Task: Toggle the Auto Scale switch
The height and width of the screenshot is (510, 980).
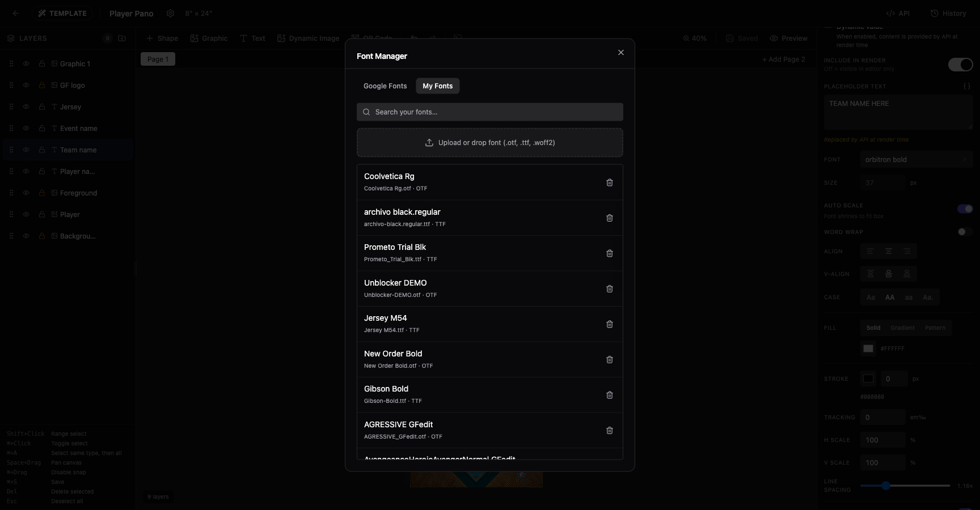Action: [965, 209]
